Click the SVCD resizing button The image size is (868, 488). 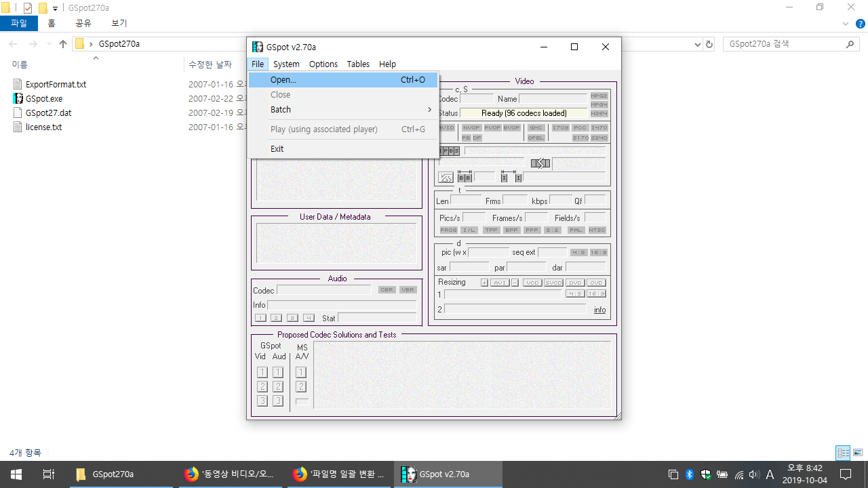[x=554, y=283]
